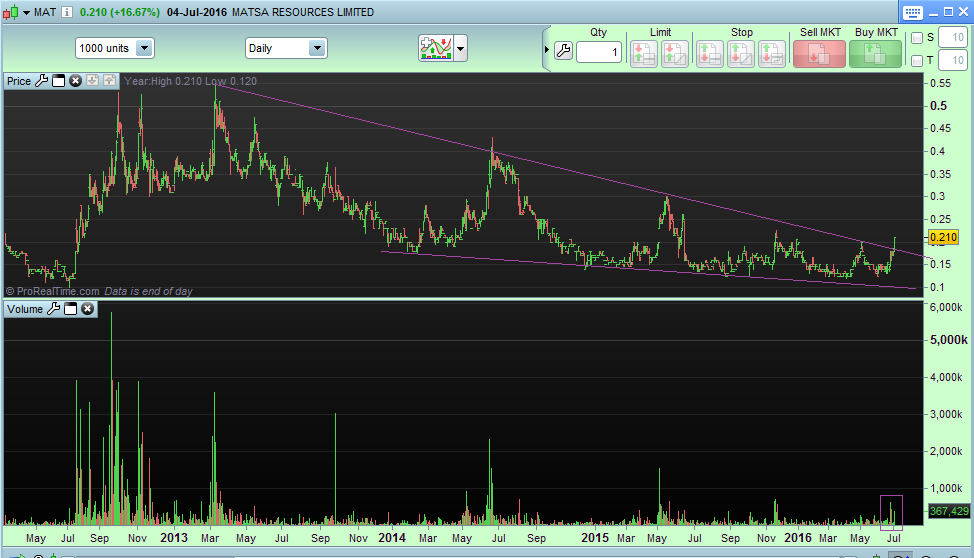Click the Qty input field

tap(599, 52)
